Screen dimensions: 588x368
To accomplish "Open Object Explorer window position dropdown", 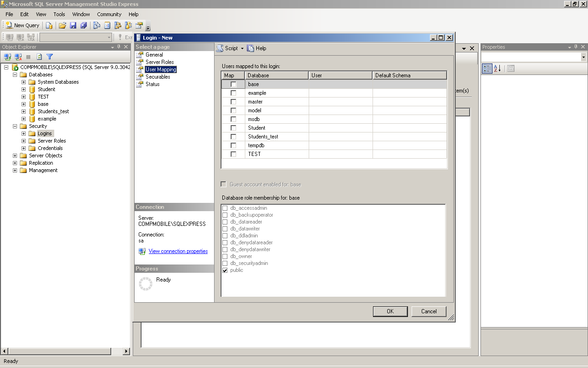I will 113,47.
